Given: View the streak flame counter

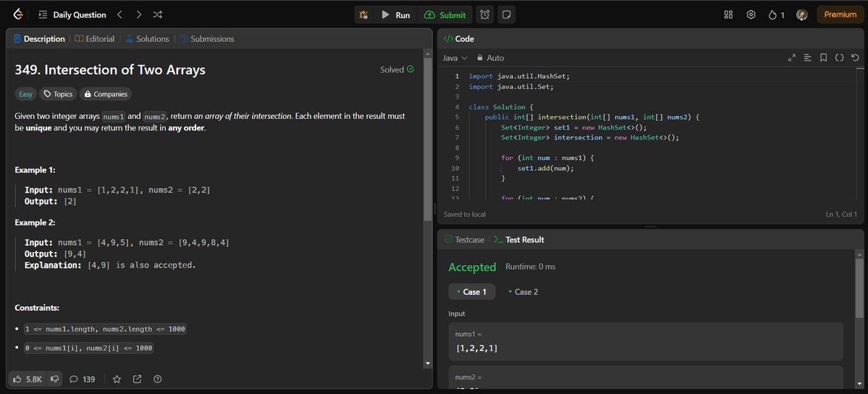Looking at the screenshot, I should [x=776, y=15].
